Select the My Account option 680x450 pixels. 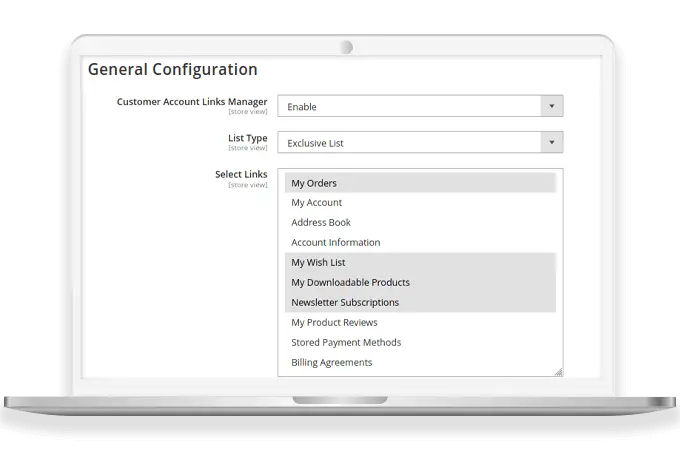pyautogui.click(x=316, y=203)
